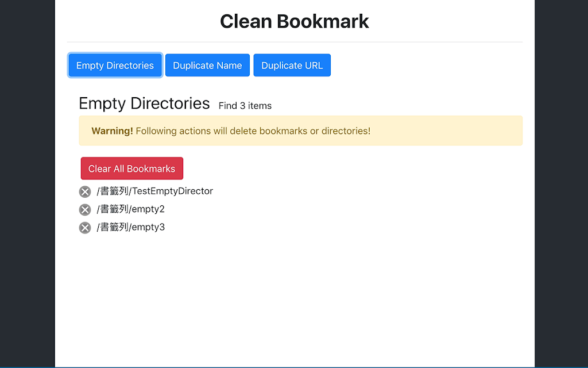Image resolution: width=588 pixels, height=368 pixels.
Task: Select the /書籤列/empty3 path entry
Action: coord(130,227)
